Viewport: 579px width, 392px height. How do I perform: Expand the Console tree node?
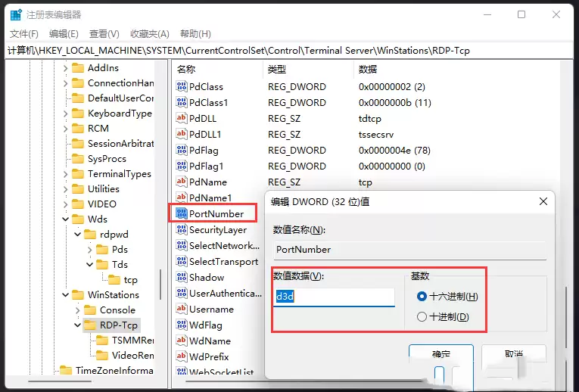[77, 310]
